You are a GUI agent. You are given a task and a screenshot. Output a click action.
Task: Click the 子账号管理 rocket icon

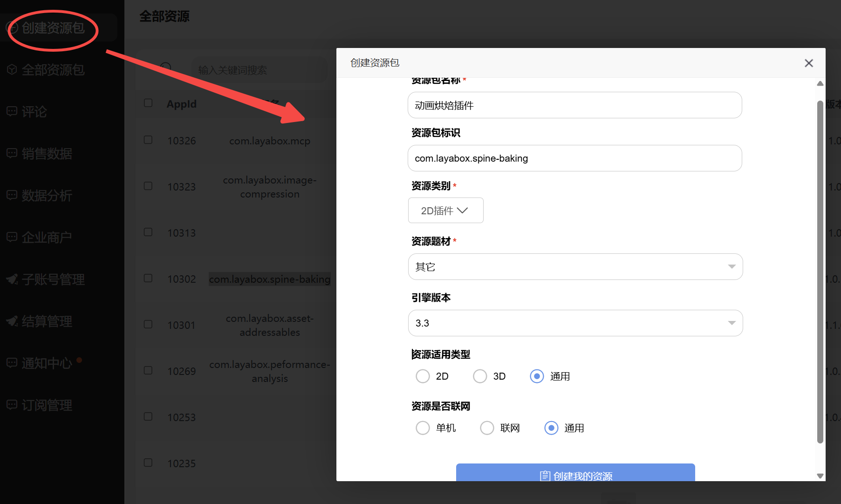(12, 279)
